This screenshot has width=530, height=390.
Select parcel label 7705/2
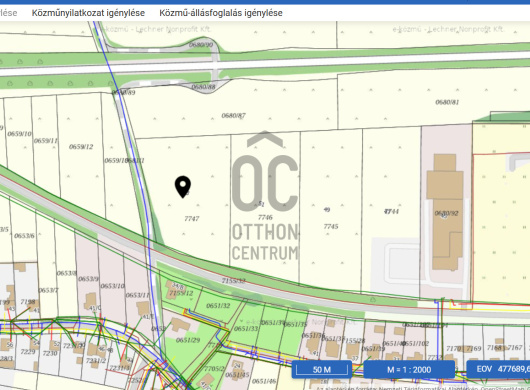[x=214, y=368]
